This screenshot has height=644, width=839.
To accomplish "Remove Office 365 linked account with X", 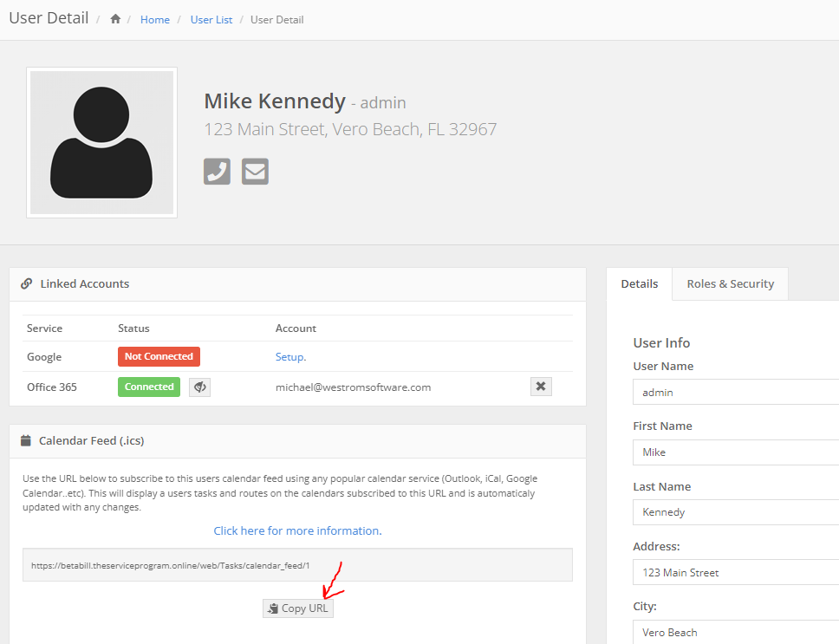I will pyautogui.click(x=541, y=387).
